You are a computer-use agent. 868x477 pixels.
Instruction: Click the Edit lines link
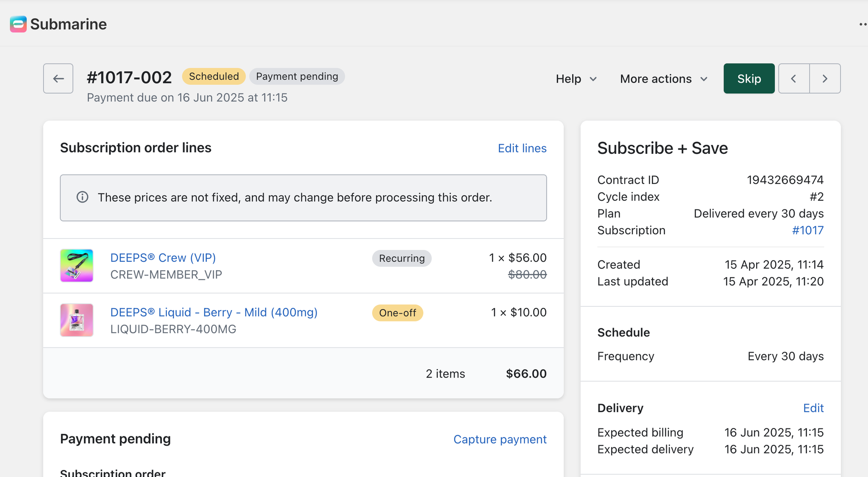pyautogui.click(x=522, y=148)
